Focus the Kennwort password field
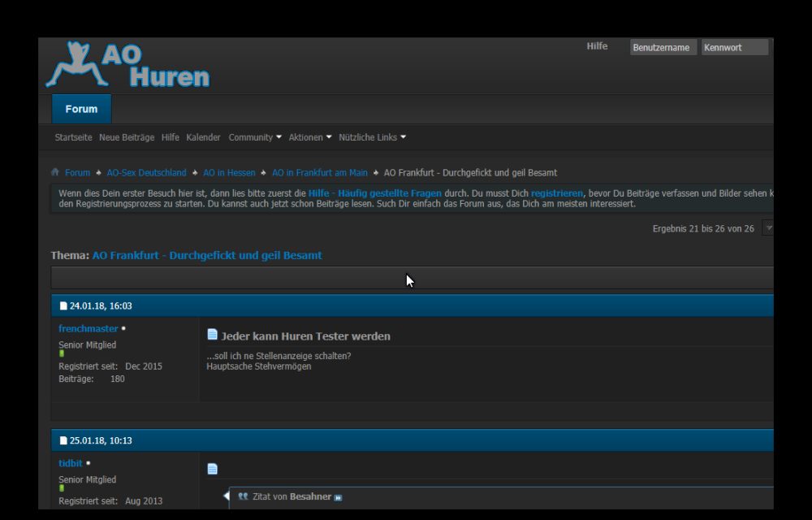The width and height of the screenshot is (812, 520). point(734,47)
